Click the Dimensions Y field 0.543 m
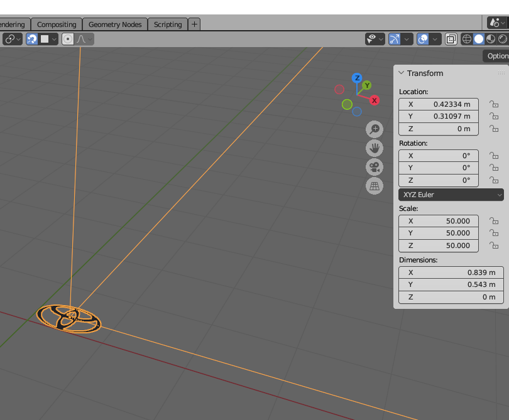 tap(451, 285)
